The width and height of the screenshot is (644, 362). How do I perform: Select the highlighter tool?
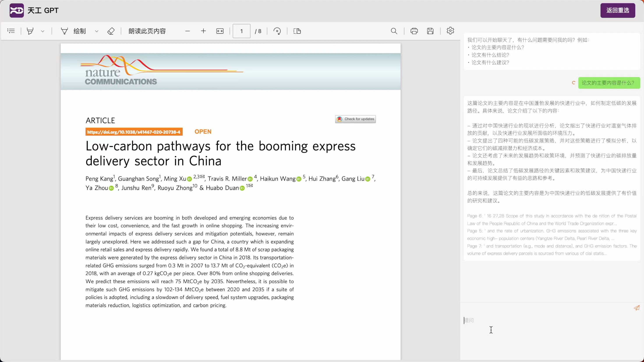click(x=30, y=31)
